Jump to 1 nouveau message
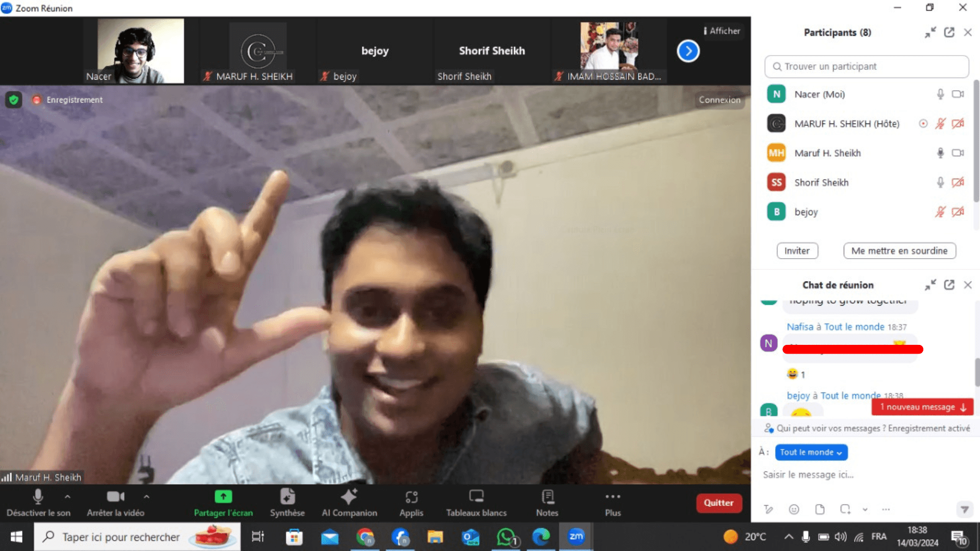The height and width of the screenshot is (551, 980). coord(923,407)
